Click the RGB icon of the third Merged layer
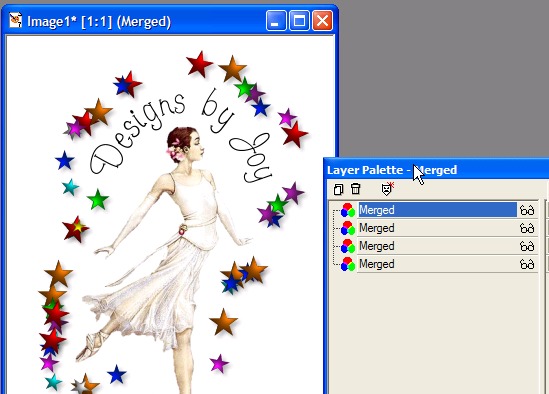The width and height of the screenshot is (549, 394). click(348, 246)
